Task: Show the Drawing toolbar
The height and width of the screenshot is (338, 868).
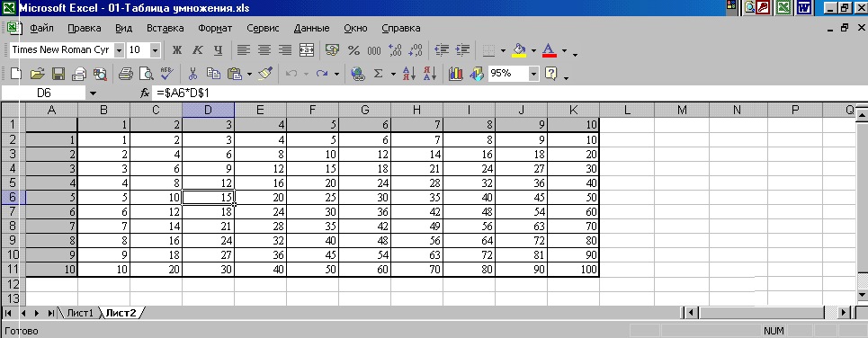Action: coord(477,74)
